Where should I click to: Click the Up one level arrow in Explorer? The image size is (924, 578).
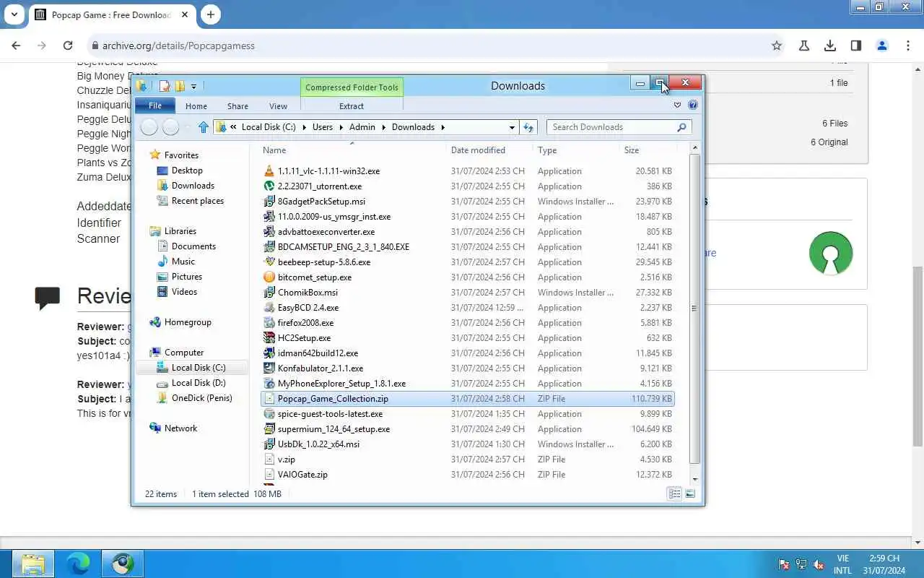(204, 127)
